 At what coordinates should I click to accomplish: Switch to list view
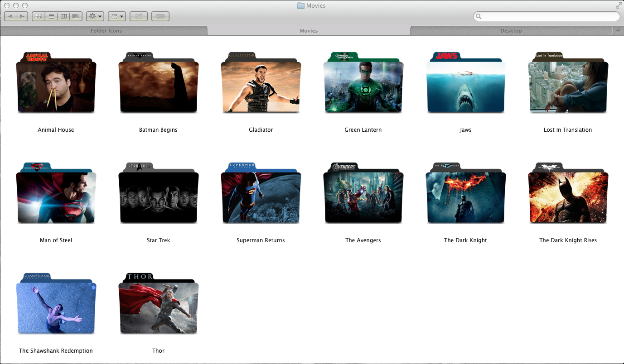pyautogui.click(x=51, y=16)
